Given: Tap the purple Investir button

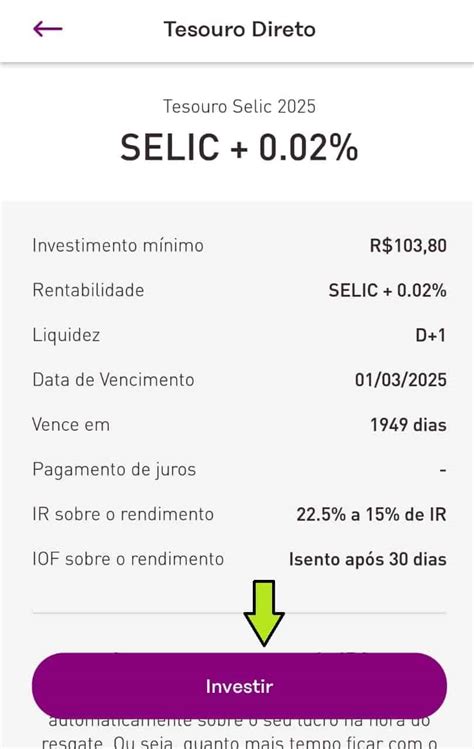Looking at the screenshot, I should tap(239, 686).
